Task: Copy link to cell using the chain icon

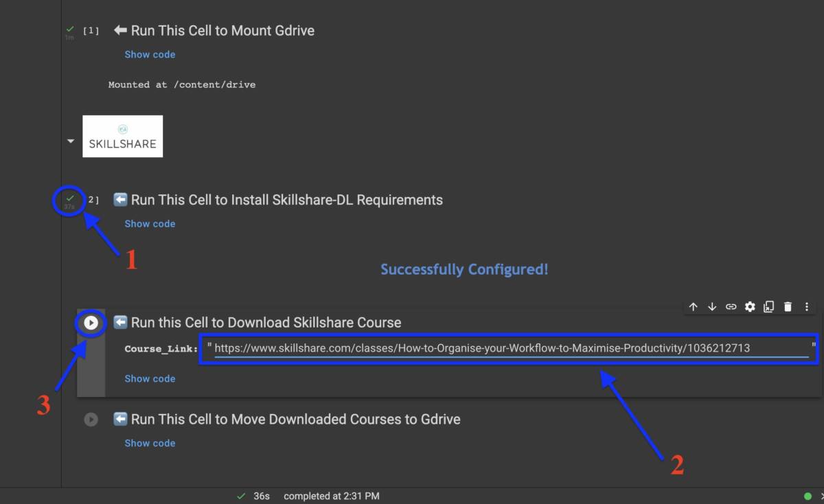Action: (x=731, y=307)
